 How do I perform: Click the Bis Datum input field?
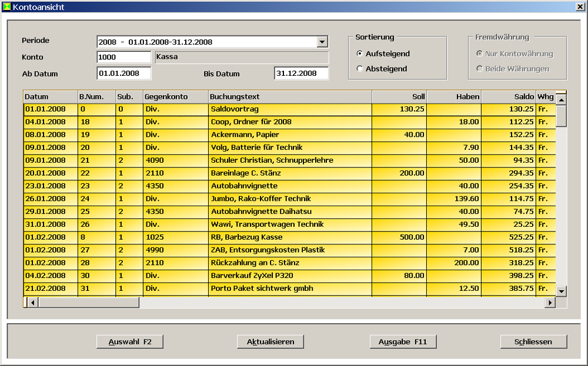coord(300,73)
